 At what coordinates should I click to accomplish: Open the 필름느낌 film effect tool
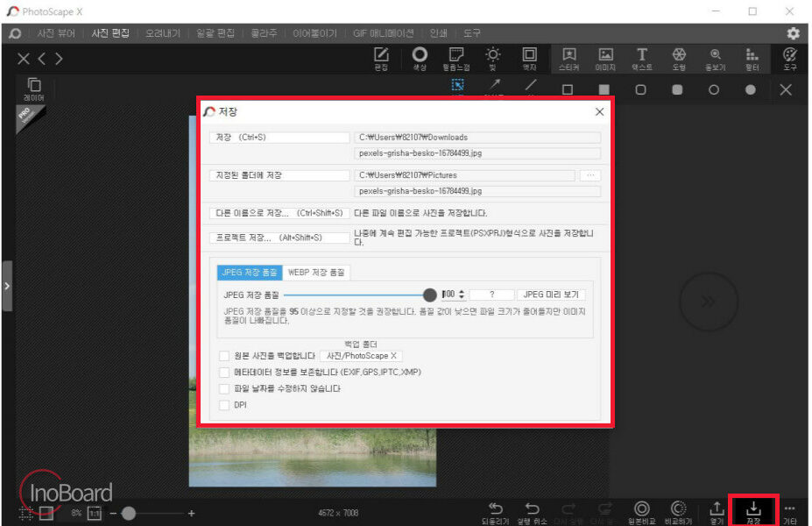click(x=456, y=59)
